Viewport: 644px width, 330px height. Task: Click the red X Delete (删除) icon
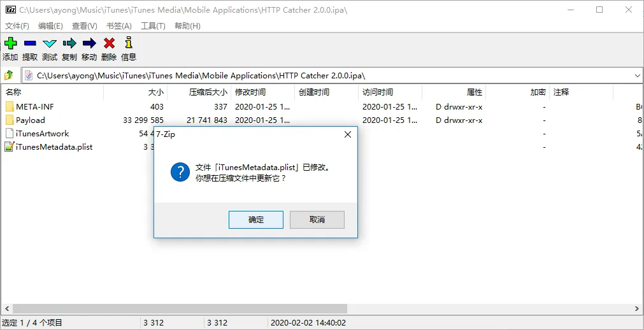tap(109, 43)
